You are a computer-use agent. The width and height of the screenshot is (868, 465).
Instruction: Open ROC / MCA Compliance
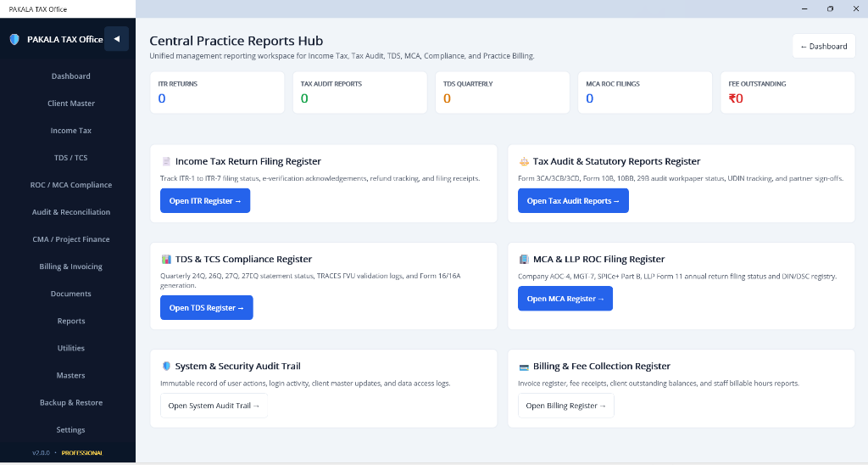tap(71, 185)
